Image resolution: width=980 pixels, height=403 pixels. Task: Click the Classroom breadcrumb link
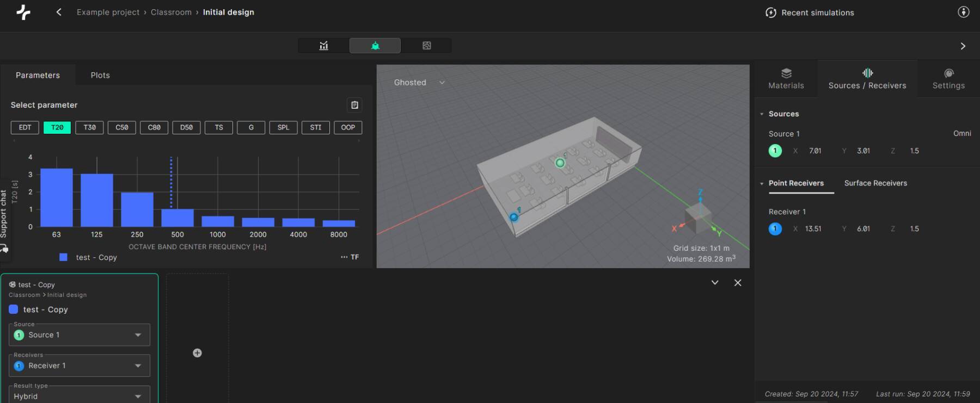pyautogui.click(x=171, y=12)
